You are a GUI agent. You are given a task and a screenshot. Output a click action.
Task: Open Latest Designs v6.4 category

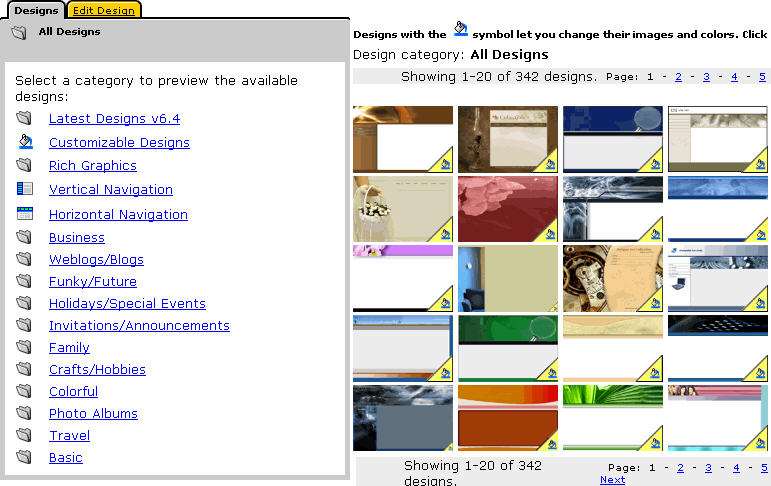coord(115,119)
